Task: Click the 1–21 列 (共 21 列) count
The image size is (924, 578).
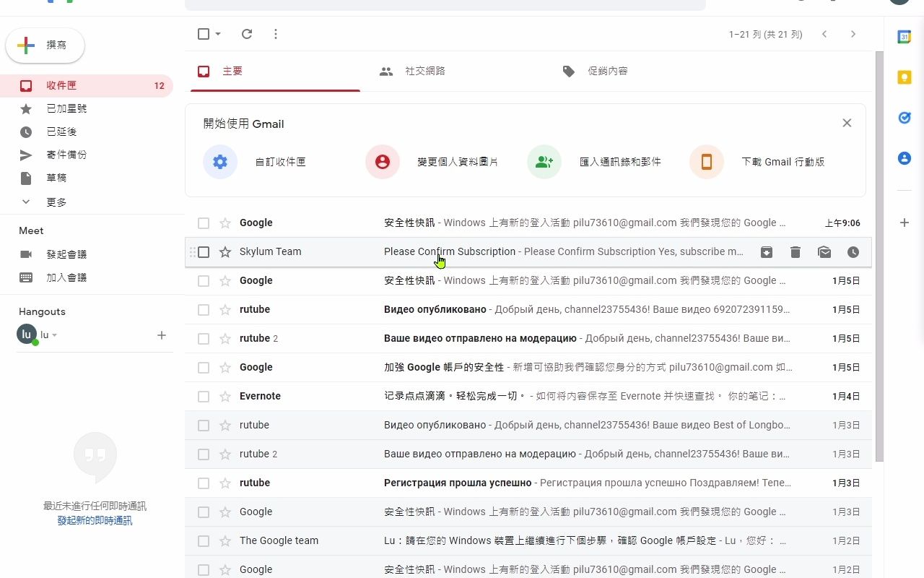Action: pos(765,34)
